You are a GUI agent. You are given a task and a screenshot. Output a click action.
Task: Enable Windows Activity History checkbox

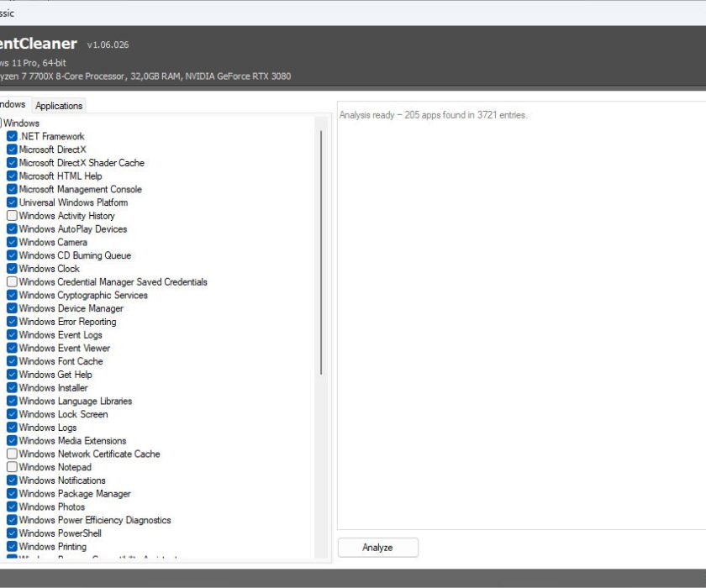point(12,216)
